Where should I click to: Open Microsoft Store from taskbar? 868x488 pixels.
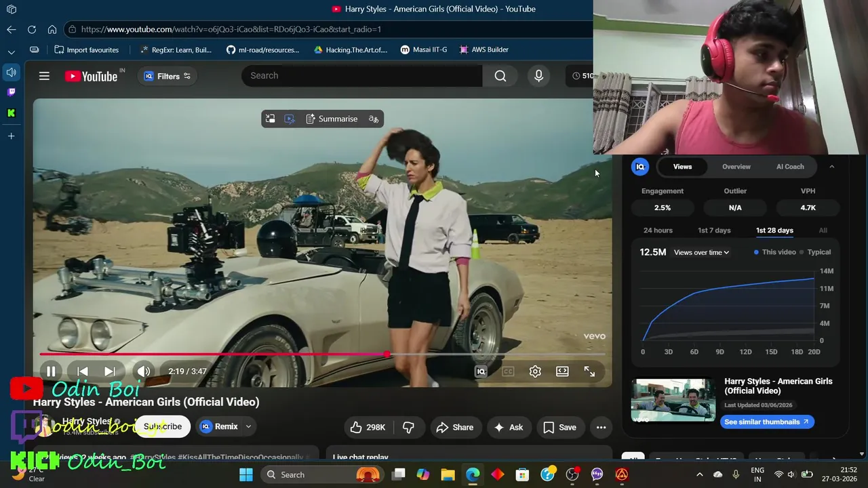pos(522,474)
